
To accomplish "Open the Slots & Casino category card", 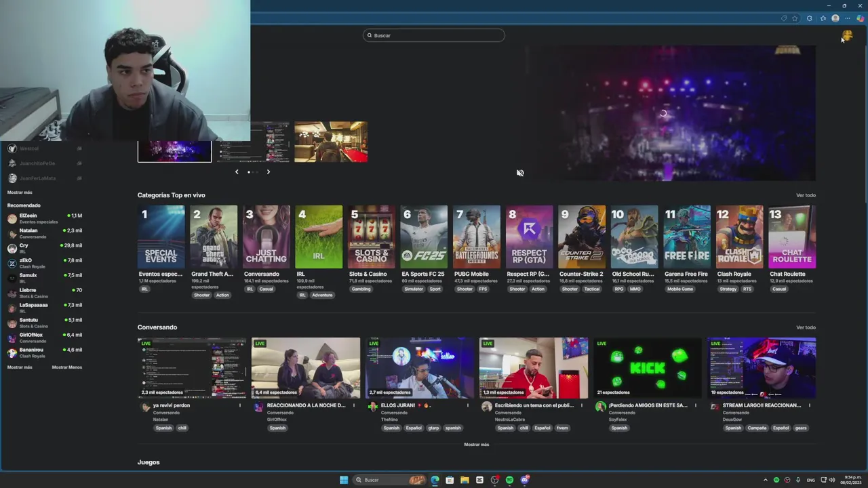I will [x=372, y=237].
